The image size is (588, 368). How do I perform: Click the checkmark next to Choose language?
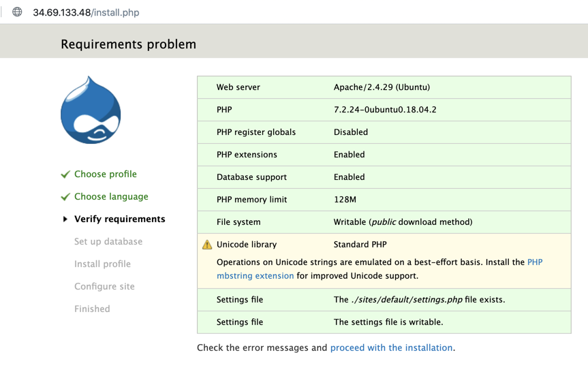pos(65,197)
